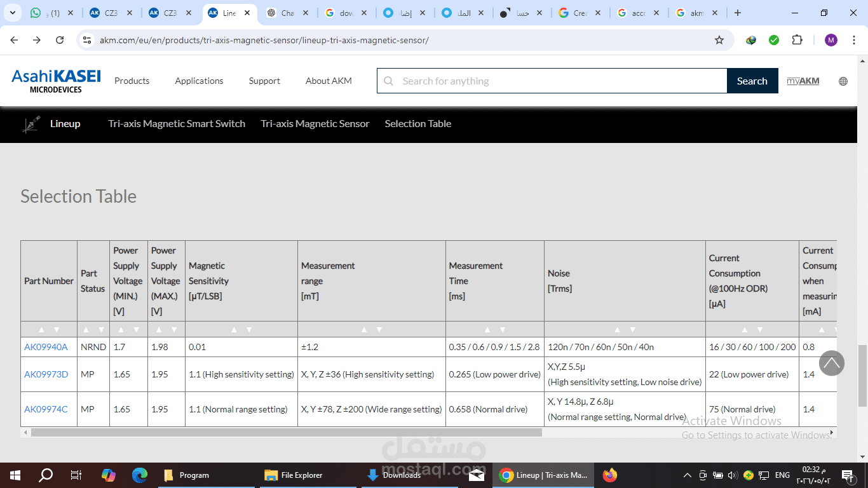
Task: Click the globe-colored extension icon left of green check
Action: point(751,40)
